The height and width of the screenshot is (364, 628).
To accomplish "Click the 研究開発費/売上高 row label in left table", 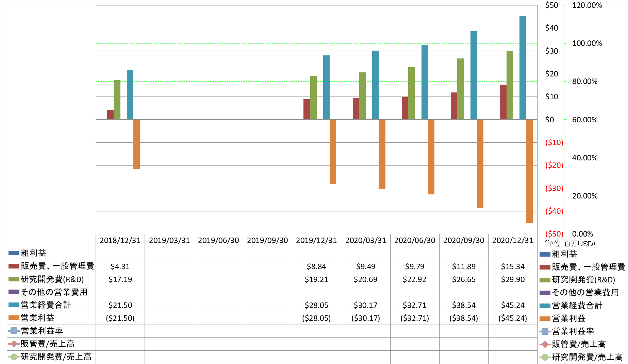I will point(56,357).
